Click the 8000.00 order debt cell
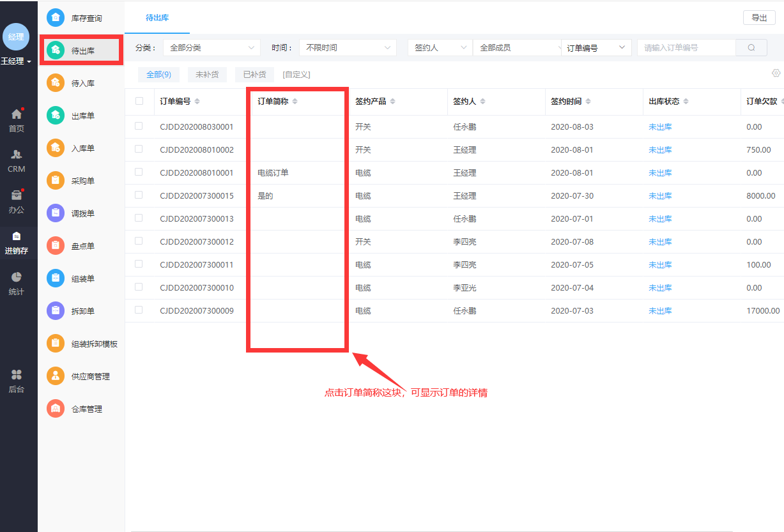Viewport: 784px width, 532px height. (x=761, y=195)
